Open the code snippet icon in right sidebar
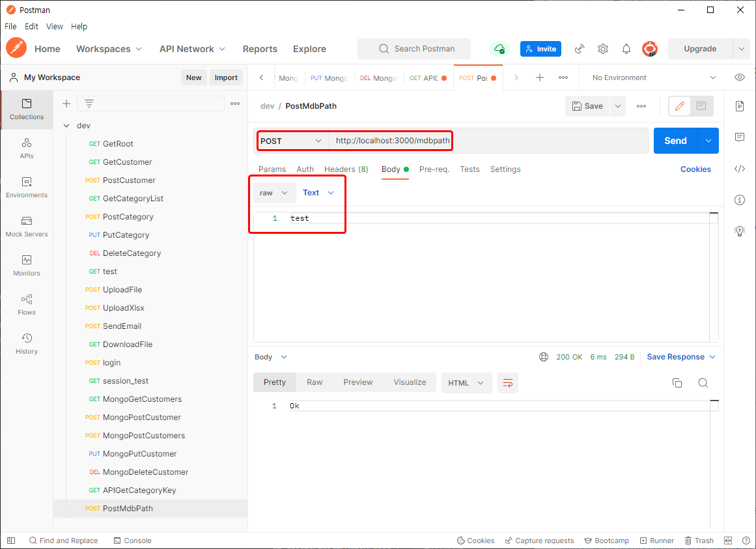 (x=740, y=169)
